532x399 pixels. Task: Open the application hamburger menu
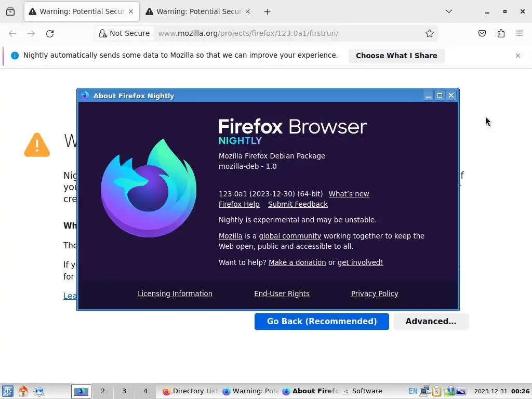point(520,33)
